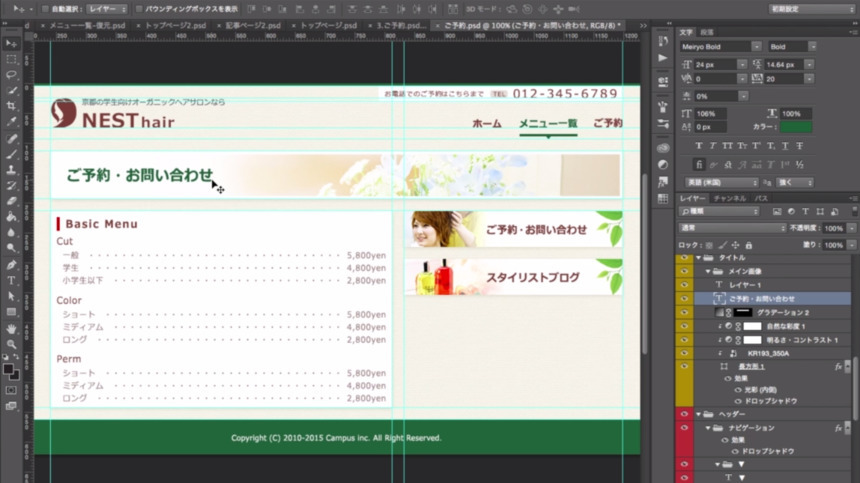Filter layers by pixel layers icon
Screen dimensions: 860x483
777,212
